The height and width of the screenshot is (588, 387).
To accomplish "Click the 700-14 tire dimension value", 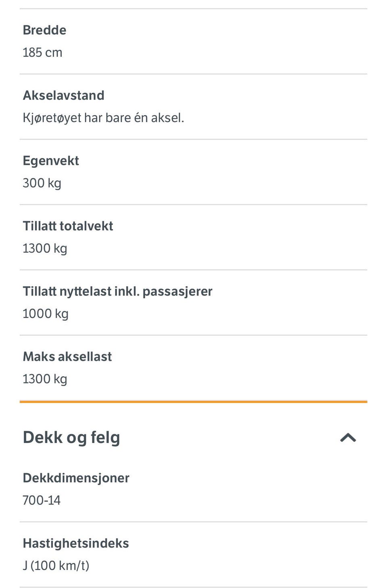I will pos(42,501).
